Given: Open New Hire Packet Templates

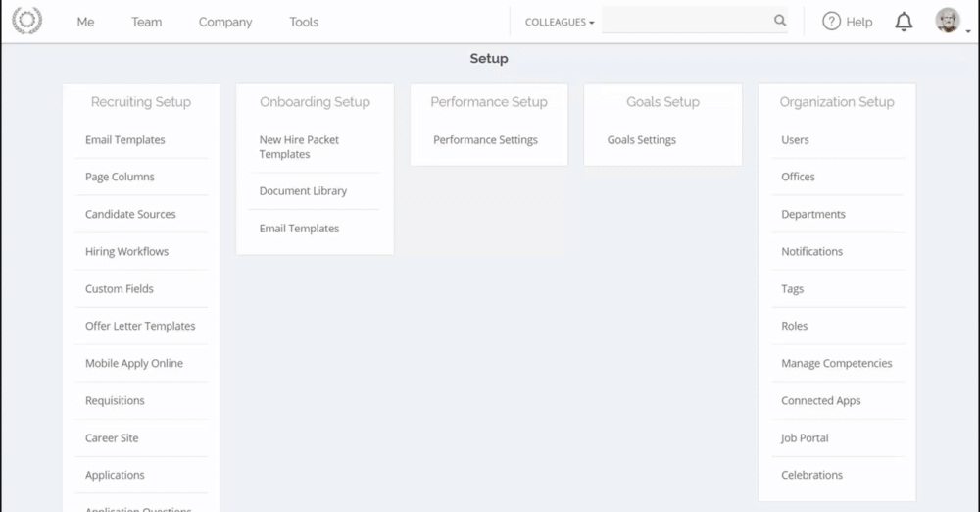Looking at the screenshot, I should click(x=299, y=147).
